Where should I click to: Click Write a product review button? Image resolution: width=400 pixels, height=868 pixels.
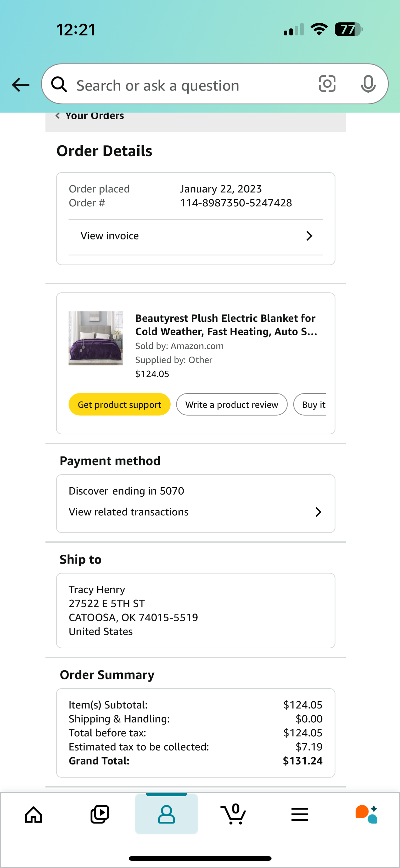232,404
